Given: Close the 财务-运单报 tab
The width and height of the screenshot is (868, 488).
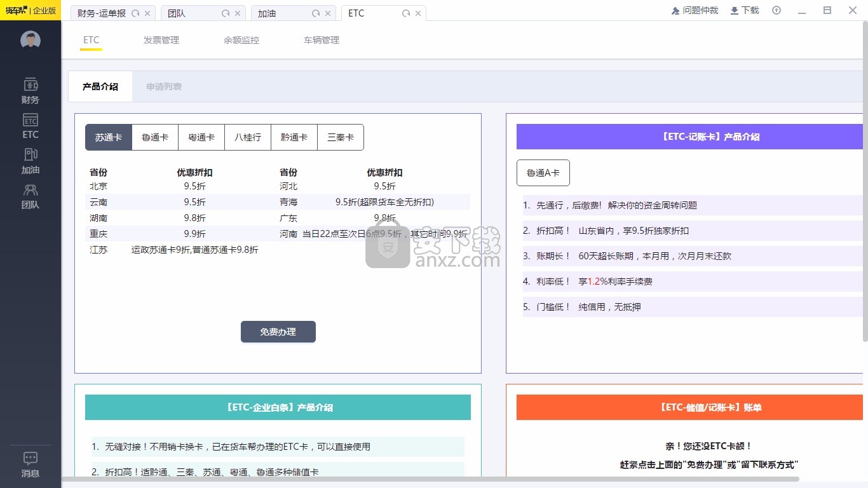Looking at the screenshot, I should [x=147, y=13].
